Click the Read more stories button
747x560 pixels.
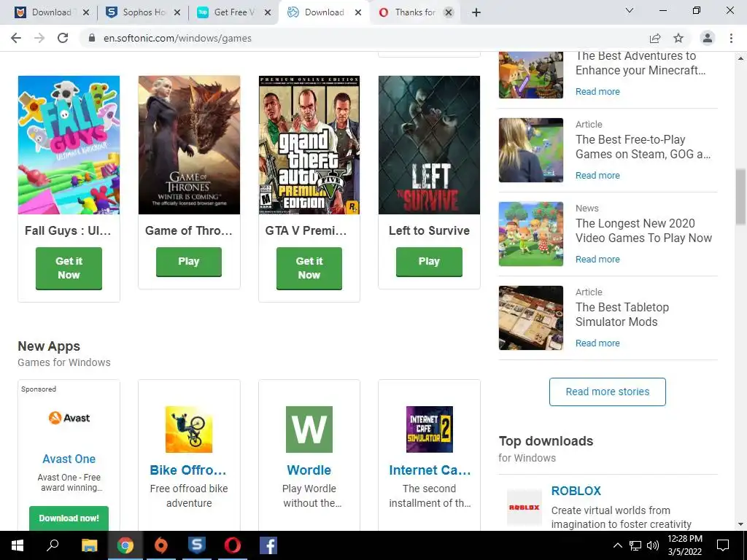[608, 392]
